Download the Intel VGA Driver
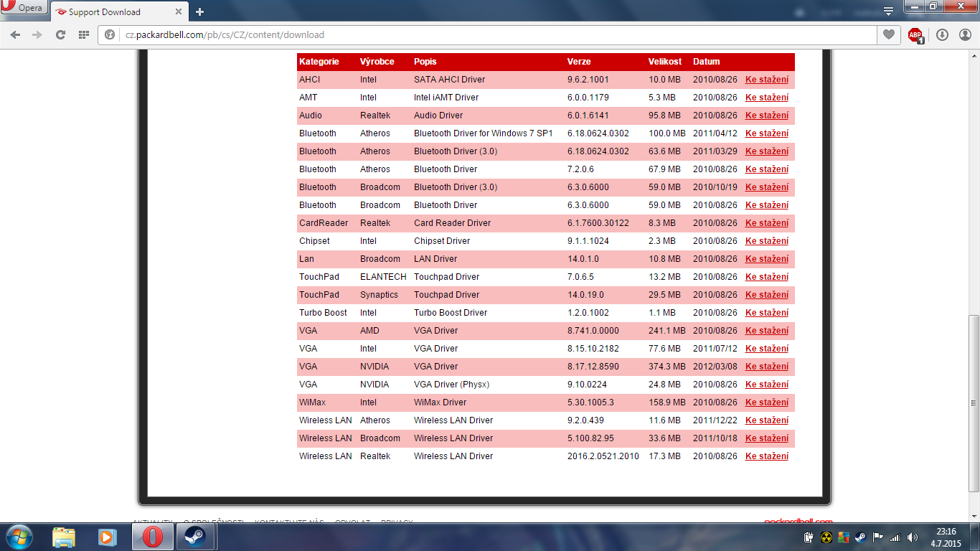This screenshot has width=980, height=551. click(767, 349)
